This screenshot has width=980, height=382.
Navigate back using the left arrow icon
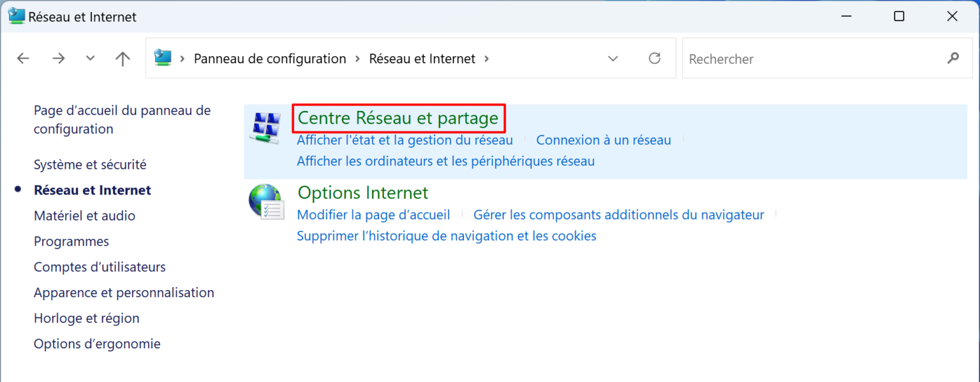23,58
